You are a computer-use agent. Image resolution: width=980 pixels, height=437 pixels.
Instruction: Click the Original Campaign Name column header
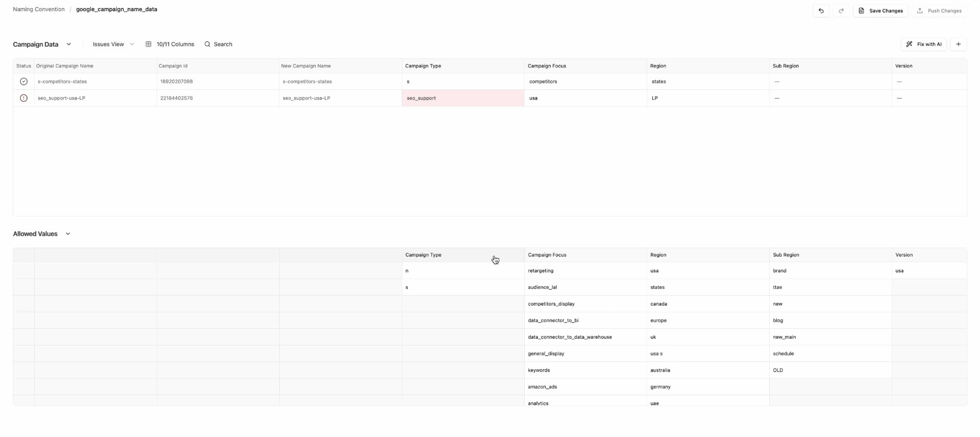pos(65,66)
